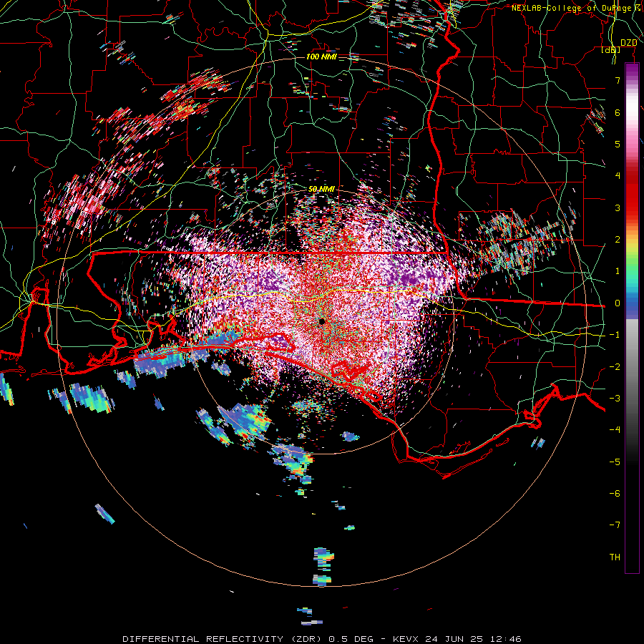
Task: Click the 0 value on the color scale
Action: pyautogui.click(x=618, y=303)
